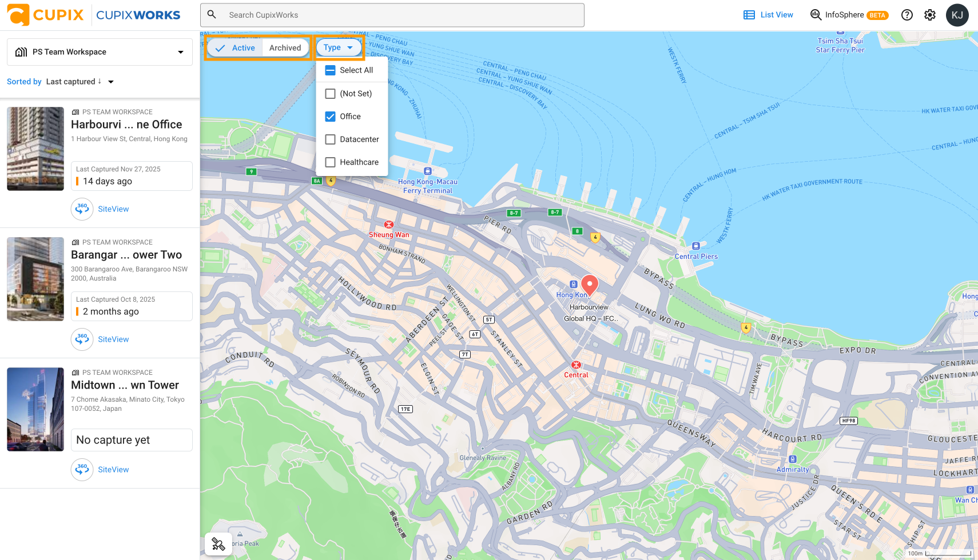Click '2 months ago' capture box
The image size is (978, 560).
(132, 306)
